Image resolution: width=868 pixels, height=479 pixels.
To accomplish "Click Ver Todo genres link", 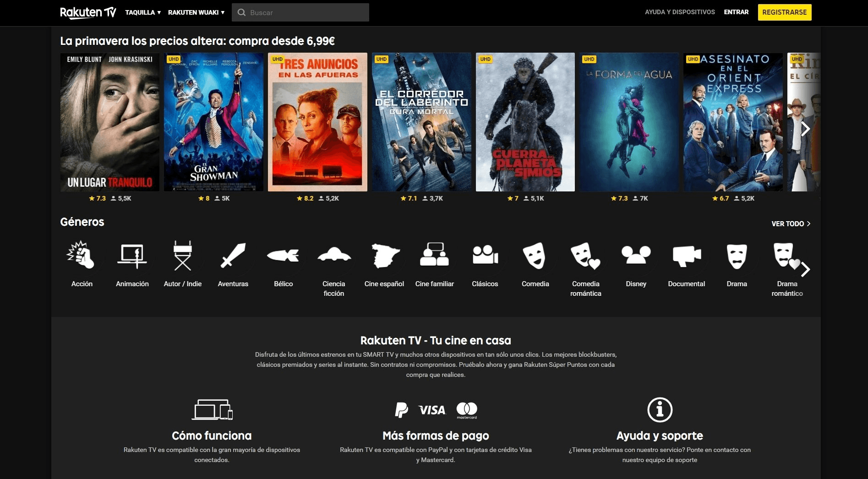I will point(791,223).
